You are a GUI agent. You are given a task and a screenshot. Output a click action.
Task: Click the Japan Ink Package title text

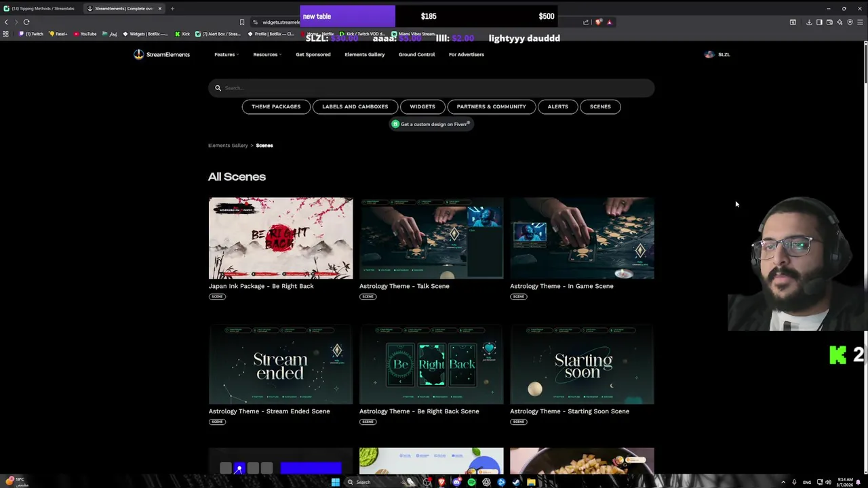click(x=261, y=286)
